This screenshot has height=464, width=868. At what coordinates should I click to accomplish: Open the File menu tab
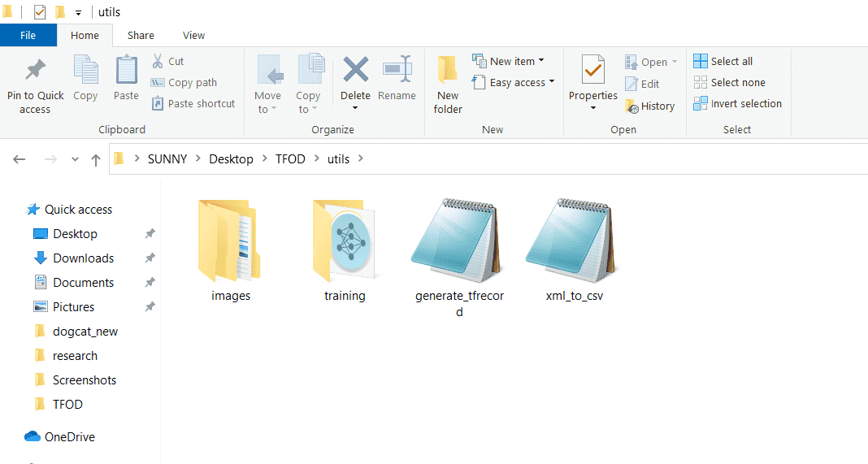click(28, 36)
